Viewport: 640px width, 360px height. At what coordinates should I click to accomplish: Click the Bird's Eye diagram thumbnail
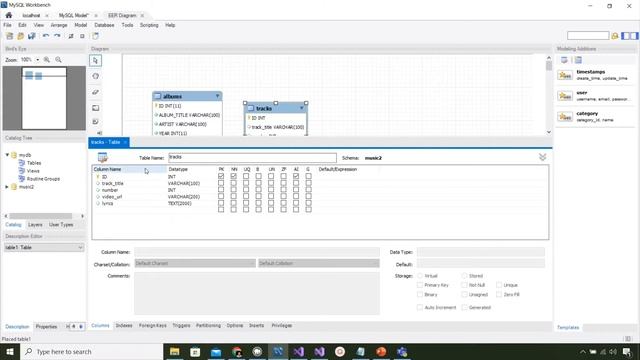tap(44, 98)
